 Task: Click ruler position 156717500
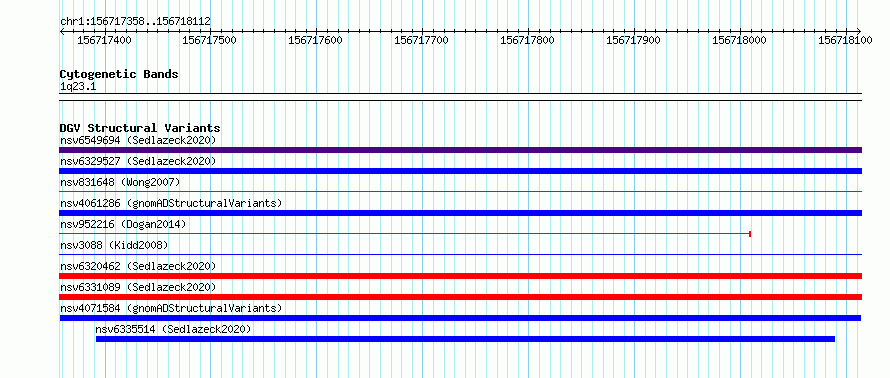coord(210,40)
